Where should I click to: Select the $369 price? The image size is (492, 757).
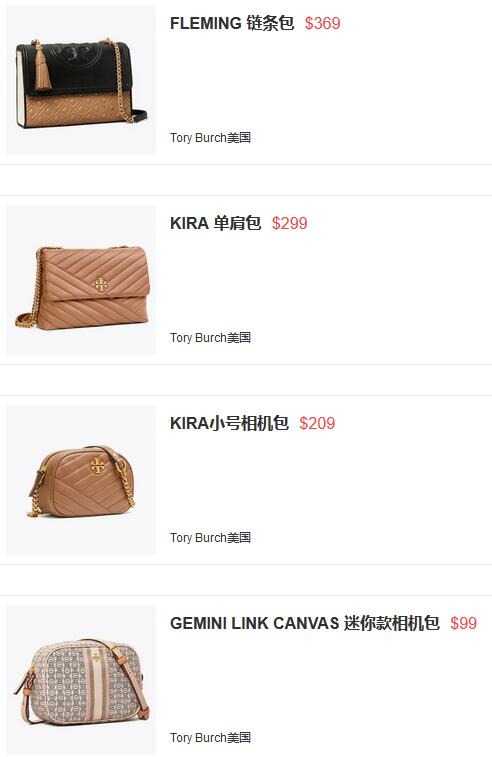pyautogui.click(x=323, y=23)
